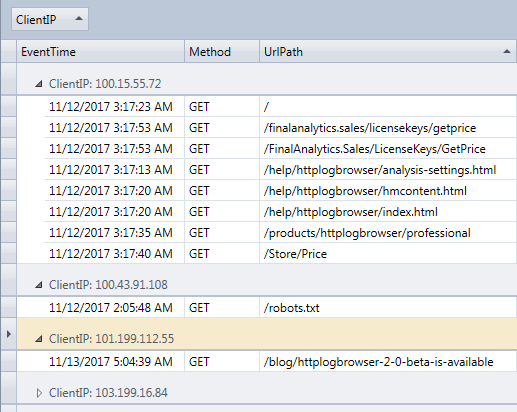Click GET method in hmcontent.html row

coord(222,191)
